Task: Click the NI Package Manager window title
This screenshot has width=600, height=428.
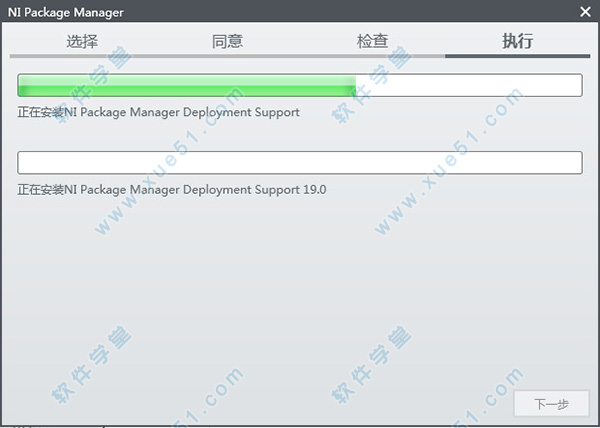Action: click(66, 13)
